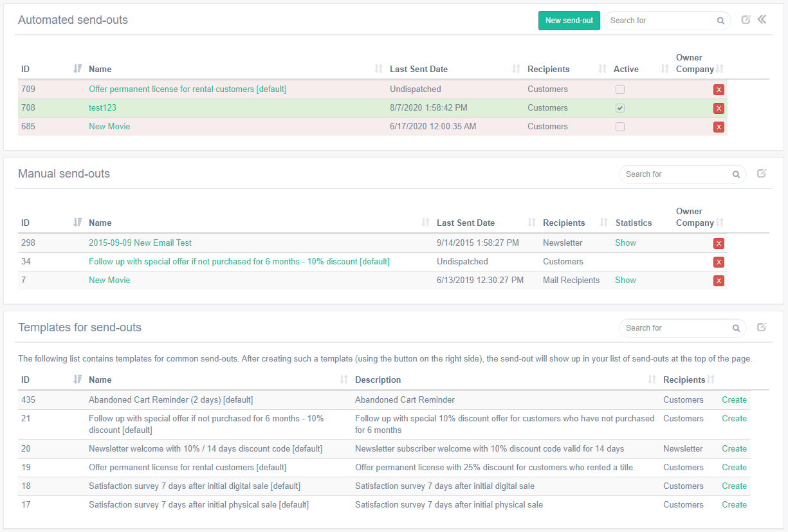Click the Templates section search field
The width and height of the screenshot is (788, 532).
point(675,328)
